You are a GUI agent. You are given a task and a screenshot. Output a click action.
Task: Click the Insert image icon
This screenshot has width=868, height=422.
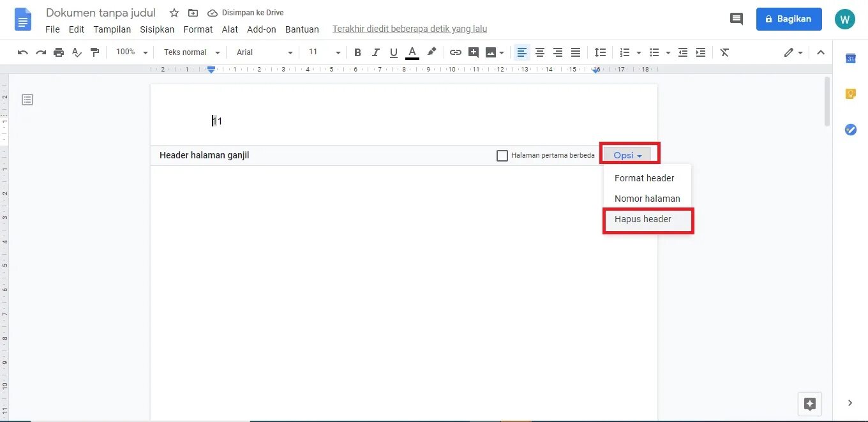pos(491,52)
